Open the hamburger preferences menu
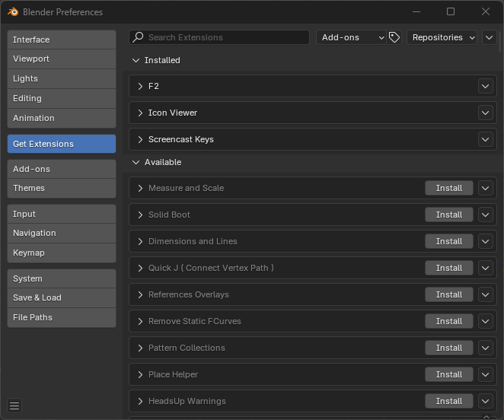 (x=14, y=406)
